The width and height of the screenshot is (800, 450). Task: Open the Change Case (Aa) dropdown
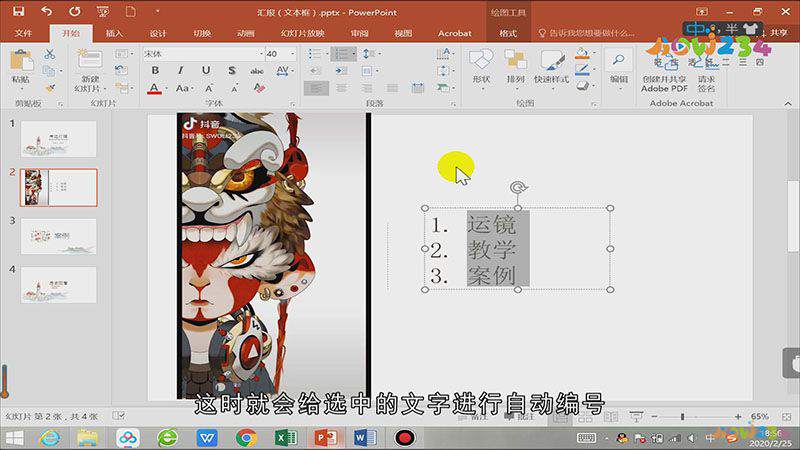[x=184, y=88]
